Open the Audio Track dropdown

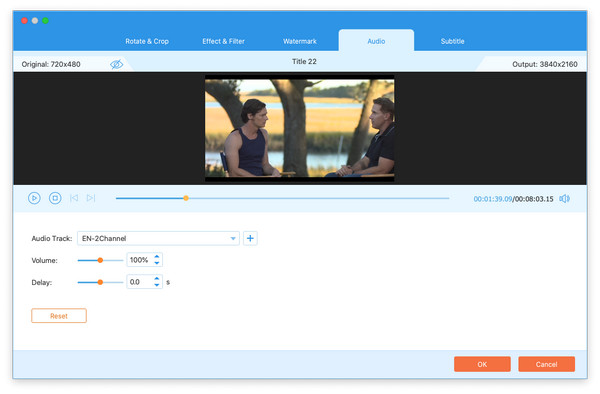coord(158,238)
